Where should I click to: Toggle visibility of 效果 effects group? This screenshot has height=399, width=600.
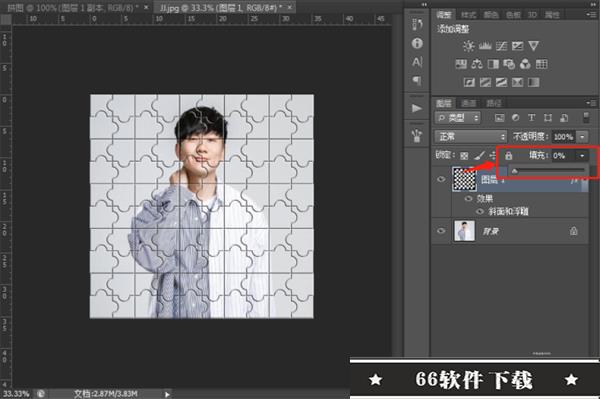(x=468, y=199)
